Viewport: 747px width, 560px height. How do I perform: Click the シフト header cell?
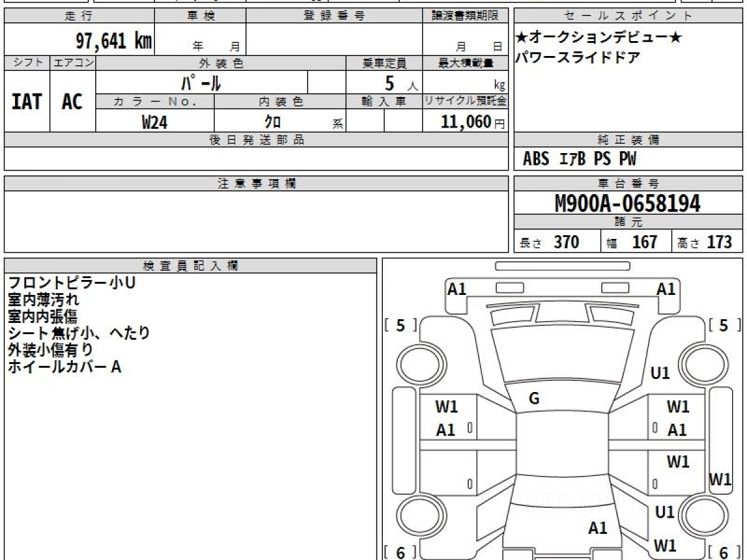tap(27, 63)
